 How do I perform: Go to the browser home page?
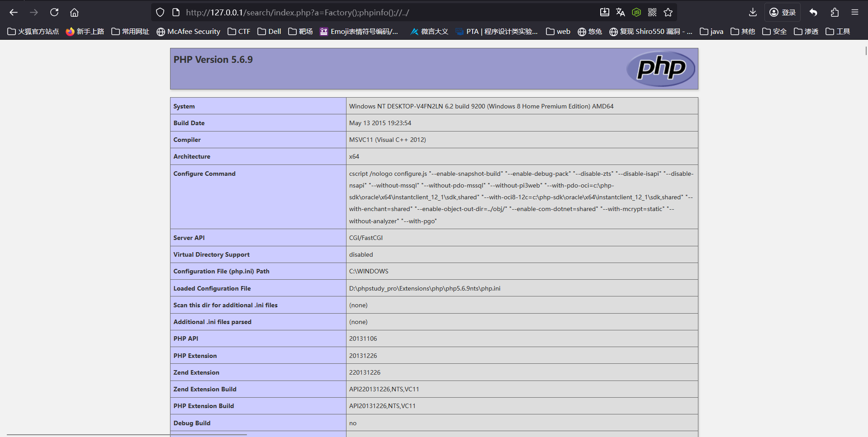pyautogui.click(x=74, y=12)
